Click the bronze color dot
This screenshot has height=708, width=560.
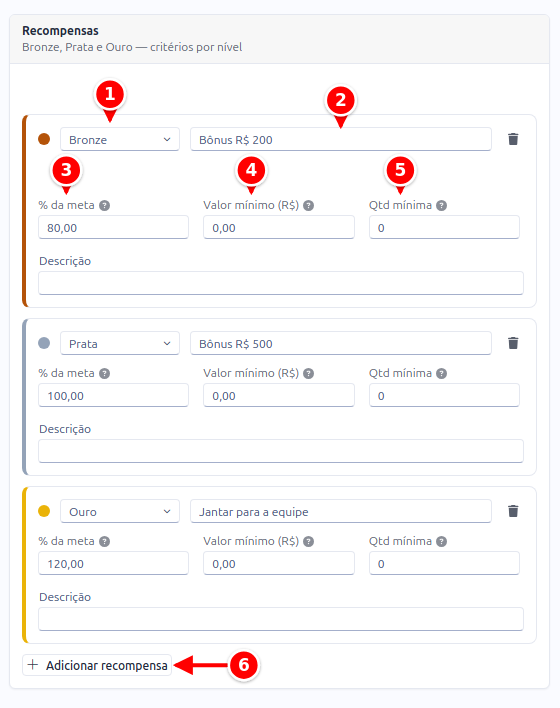[x=44, y=139]
